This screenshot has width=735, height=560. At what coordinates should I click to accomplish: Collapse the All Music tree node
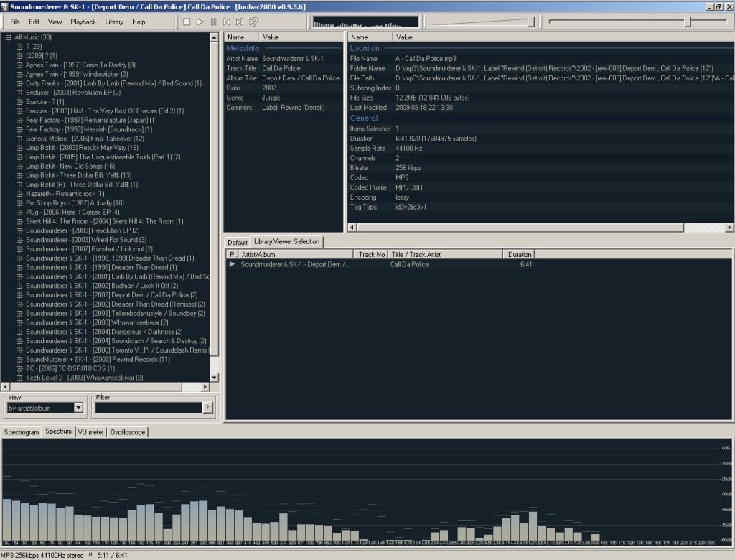[8, 37]
